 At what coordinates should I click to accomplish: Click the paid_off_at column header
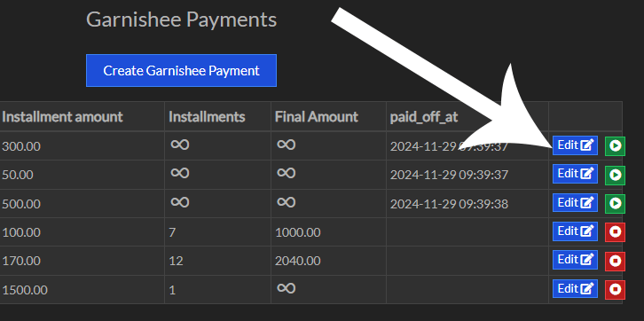[x=424, y=117]
